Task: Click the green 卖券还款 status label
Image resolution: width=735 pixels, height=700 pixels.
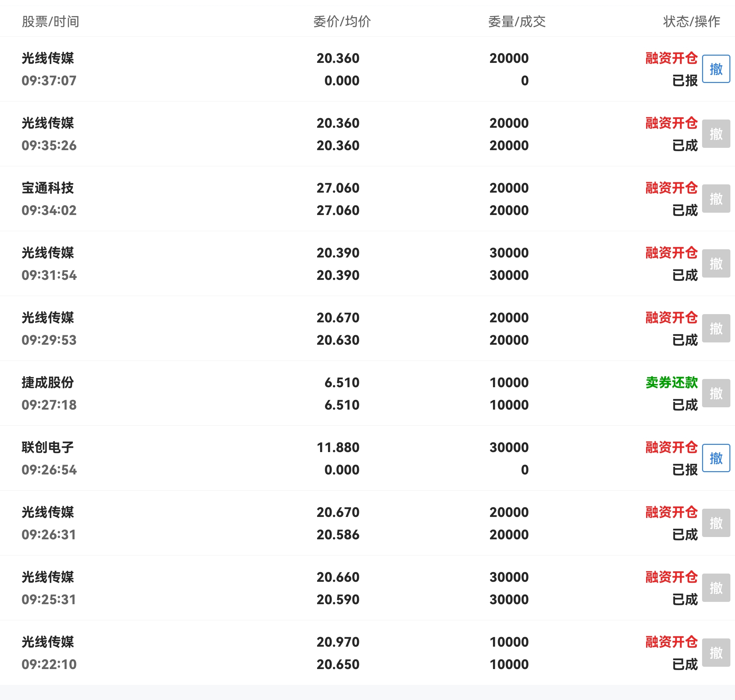Action: point(671,383)
